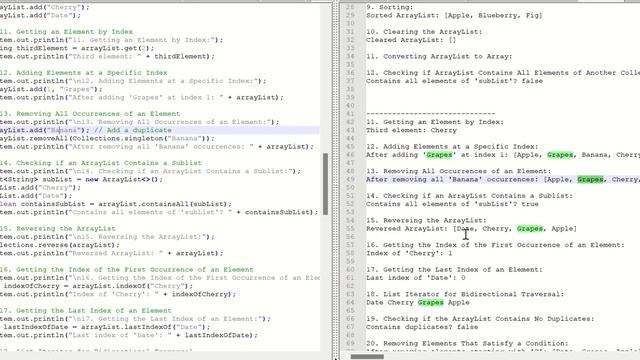Viewport: 640px width, 360px height.
Task: Click output line "Index of 'Cherry': 1"
Action: [x=409, y=253]
